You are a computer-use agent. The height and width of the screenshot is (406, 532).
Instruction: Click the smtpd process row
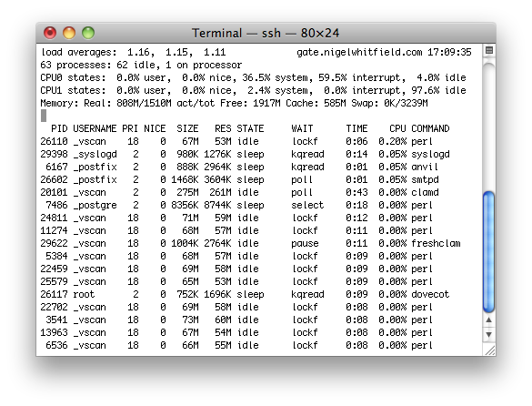pyautogui.click(x=239, y=179)
